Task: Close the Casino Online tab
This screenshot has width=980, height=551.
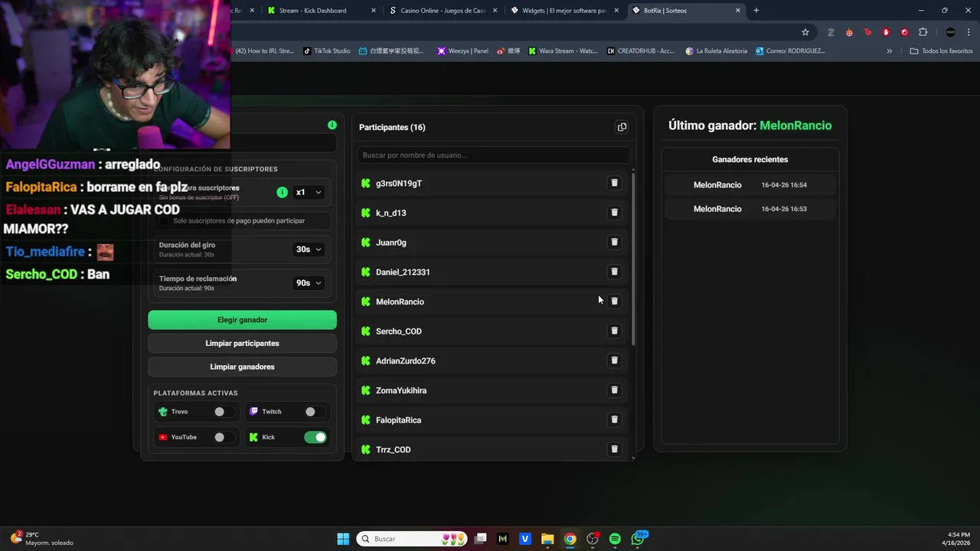Action: 495,11
